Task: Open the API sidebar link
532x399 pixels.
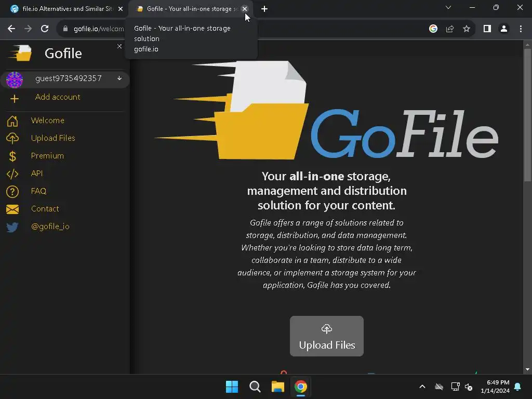Action: click(37, 174)
